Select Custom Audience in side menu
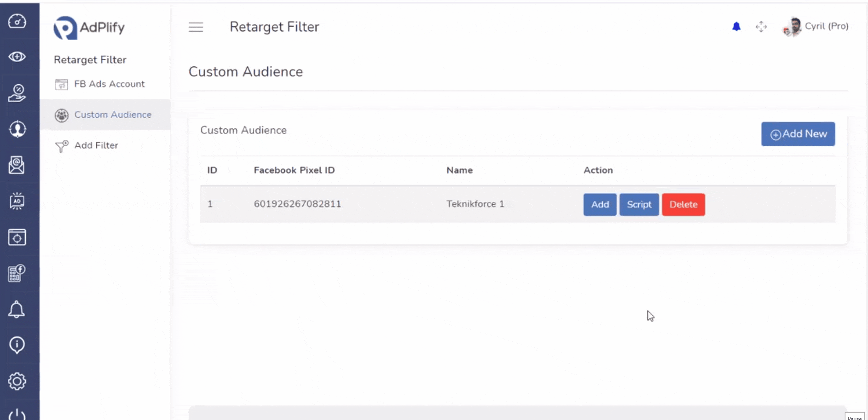The image size is (868, 420). pyautogui.click(x=113, y=115)
